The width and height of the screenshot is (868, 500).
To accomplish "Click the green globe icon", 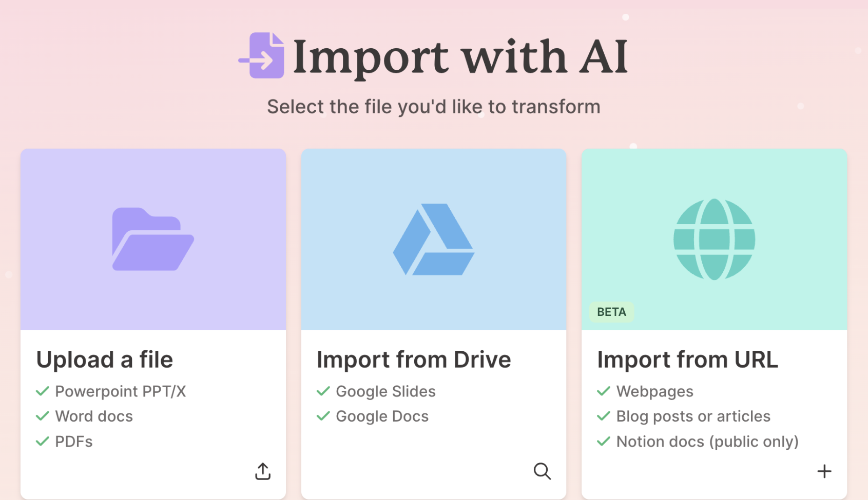I will (x=714, y=239).
